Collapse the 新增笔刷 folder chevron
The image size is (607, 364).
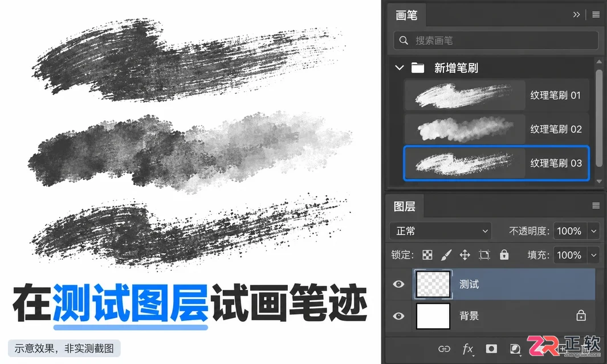click(400, 68)
